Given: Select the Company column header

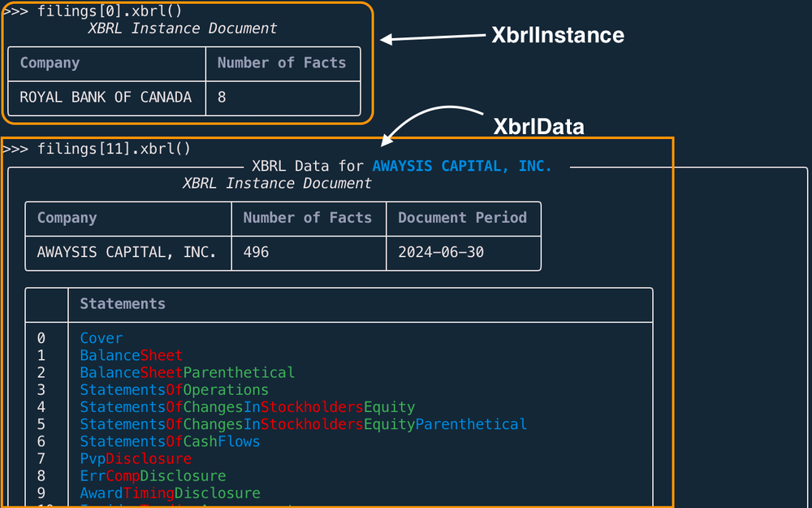Looking at the screenshot, I should pos(67,217).
